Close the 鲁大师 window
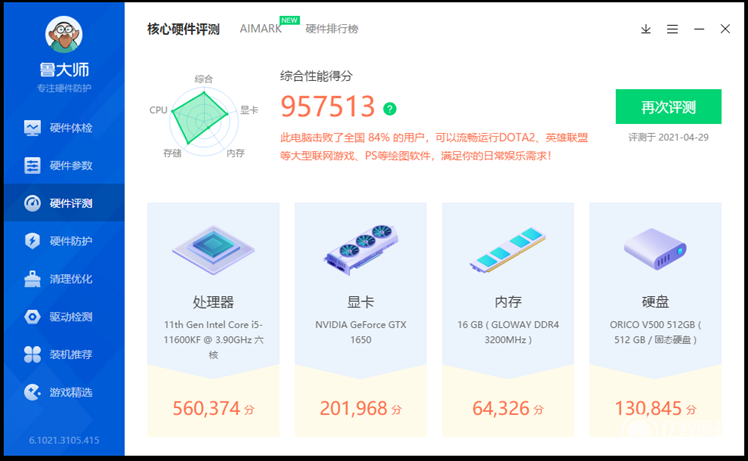Screen dimensions: 748x461 coord(725,29)
